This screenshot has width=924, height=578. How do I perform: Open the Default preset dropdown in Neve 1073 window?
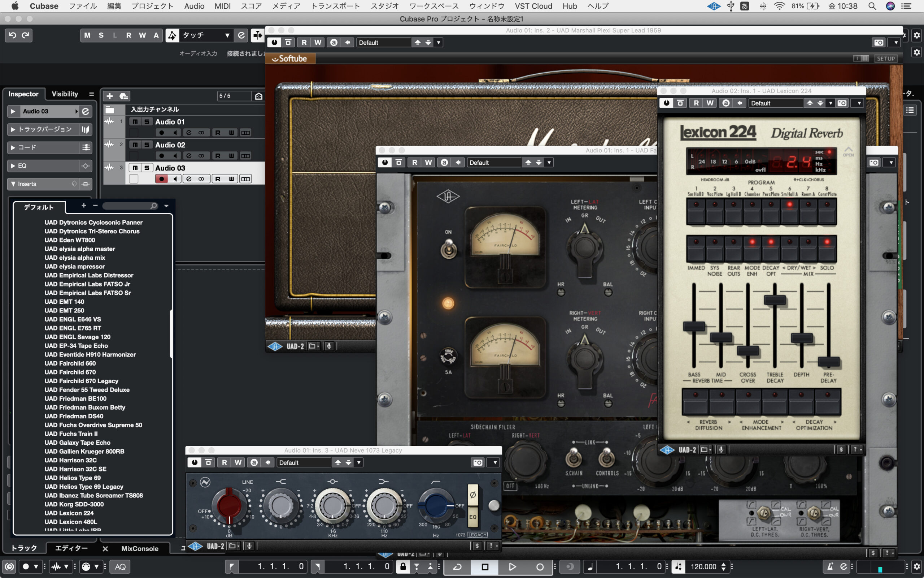pos(320,462)
